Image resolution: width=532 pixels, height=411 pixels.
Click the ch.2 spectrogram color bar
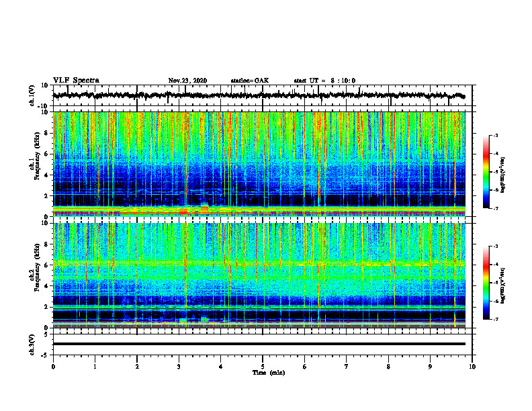coord(486,283)
